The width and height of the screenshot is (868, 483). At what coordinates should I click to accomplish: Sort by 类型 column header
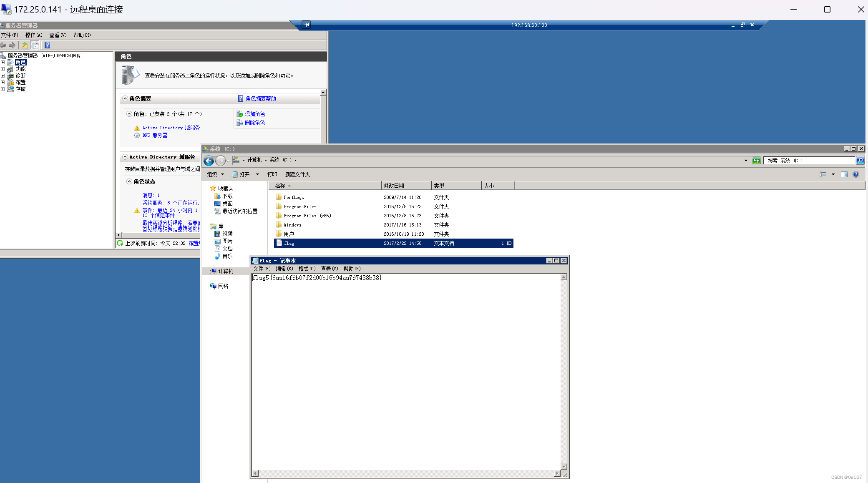click(x=456, y=186)
